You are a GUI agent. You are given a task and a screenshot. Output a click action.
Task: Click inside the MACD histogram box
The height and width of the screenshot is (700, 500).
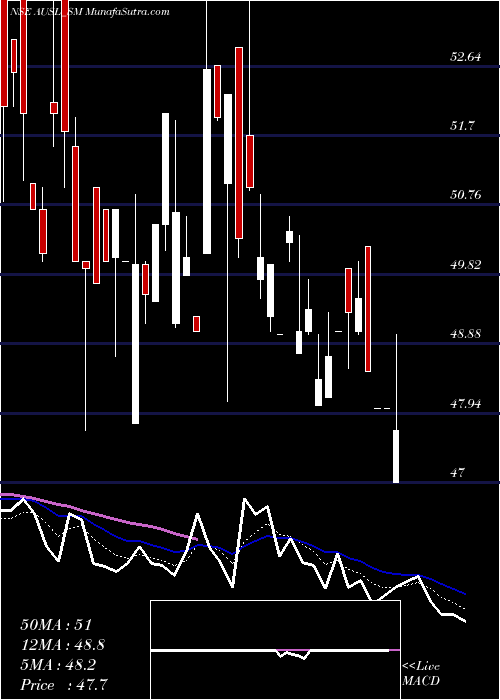(275, 650)
